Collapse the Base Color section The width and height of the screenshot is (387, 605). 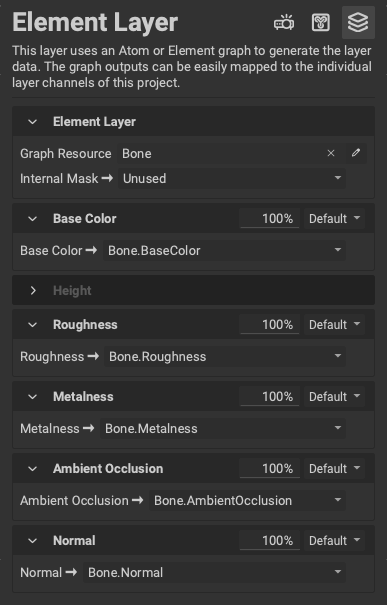click(33, 219)
